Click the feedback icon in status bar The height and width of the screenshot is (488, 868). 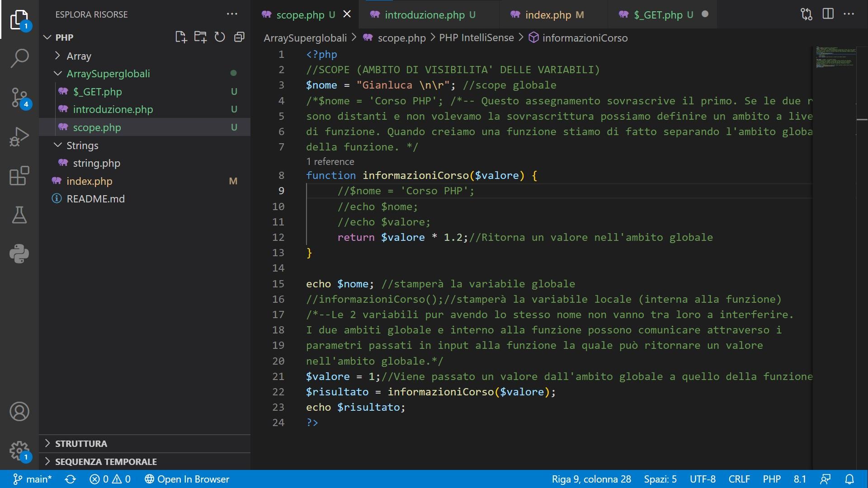(826, 479)
